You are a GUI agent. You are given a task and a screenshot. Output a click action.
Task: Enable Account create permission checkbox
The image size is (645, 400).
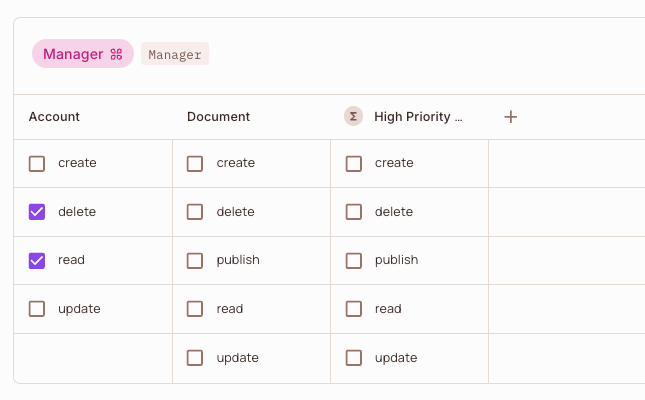click(x=37, y=164)
